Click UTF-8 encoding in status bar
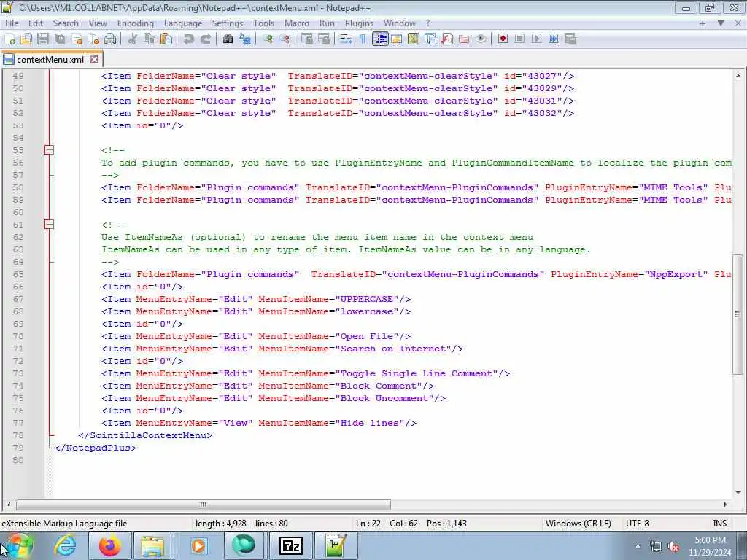Viewport: 747px width, 560px height. (638, 524)
